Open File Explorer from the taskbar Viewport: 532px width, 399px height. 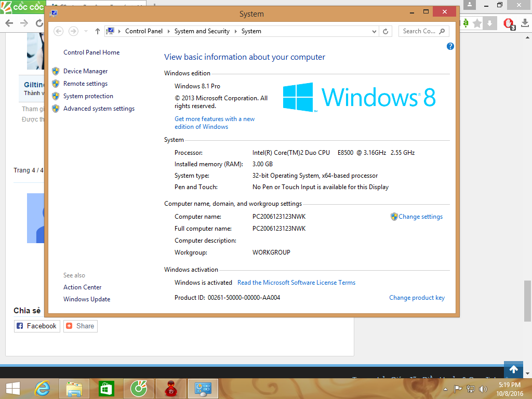(x=74, y=389)
